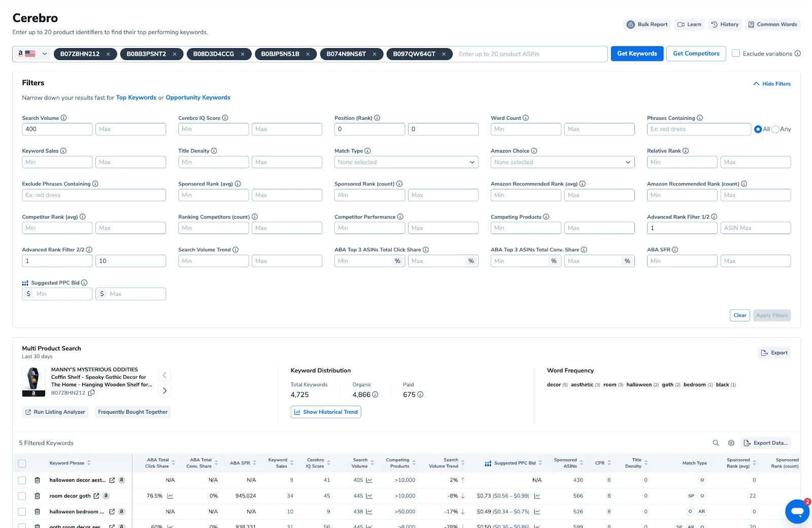Open the external link icon on 'halloween decor aest' keyword
The width and height of the screenshot is (812, 528).
(x=112, y=480)
